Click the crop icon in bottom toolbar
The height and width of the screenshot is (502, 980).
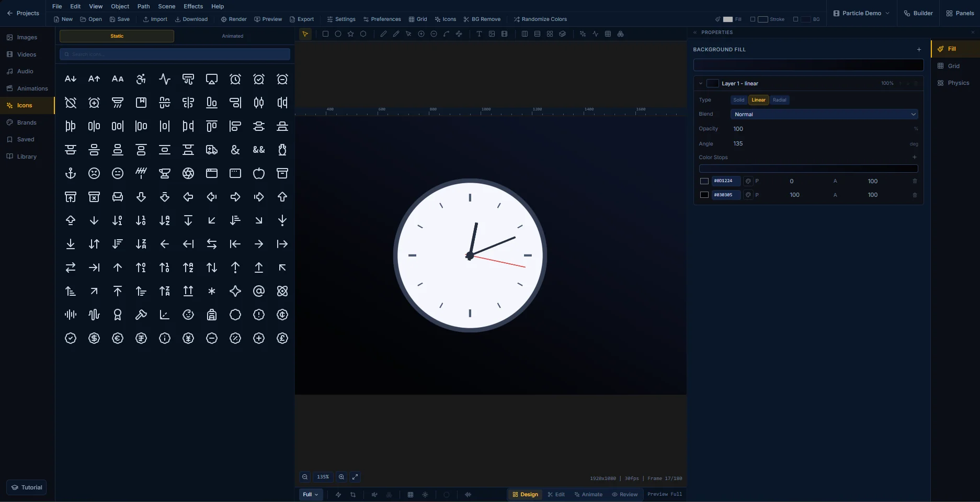click(353, 495)
